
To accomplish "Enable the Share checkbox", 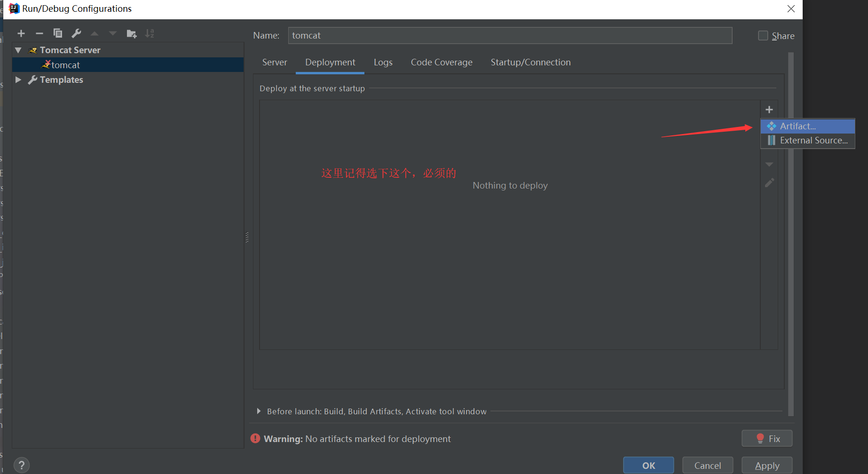I will coord(763,36).
